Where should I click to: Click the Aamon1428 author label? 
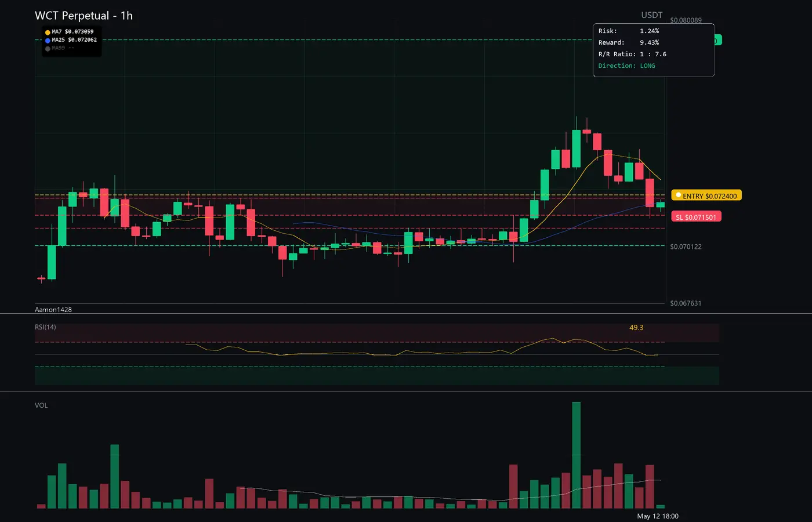pyautogui.click(x=53, y=310)
